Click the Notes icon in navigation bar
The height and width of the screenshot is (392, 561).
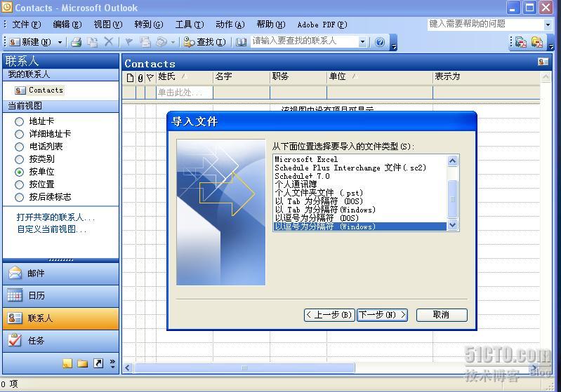coord(67,363)
